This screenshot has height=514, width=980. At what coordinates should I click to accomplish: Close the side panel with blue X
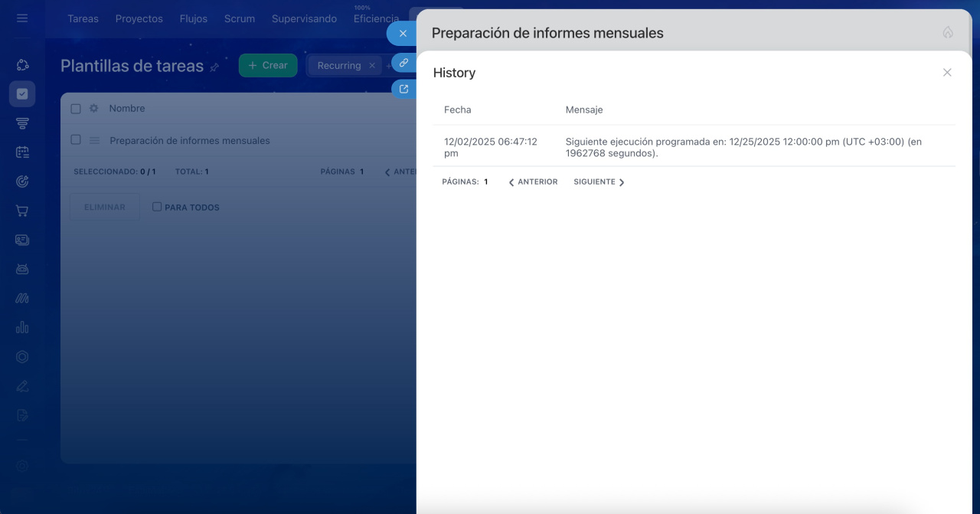click(403, 34)
